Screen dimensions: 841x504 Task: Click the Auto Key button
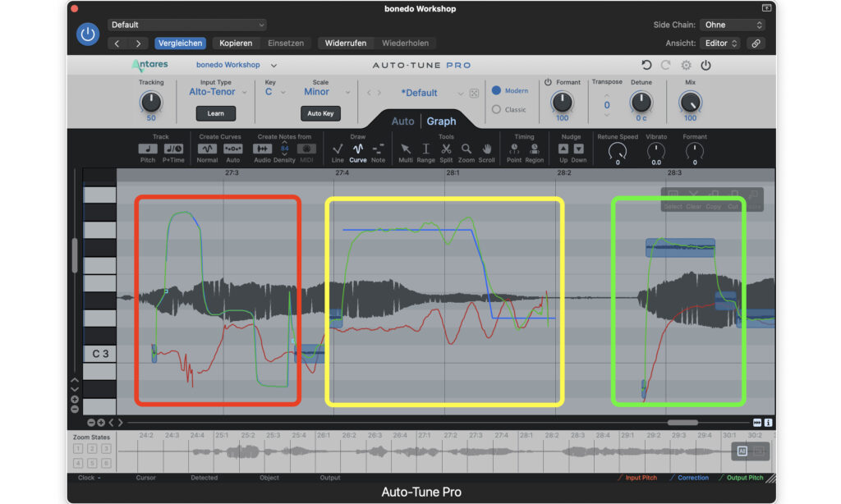321,113
